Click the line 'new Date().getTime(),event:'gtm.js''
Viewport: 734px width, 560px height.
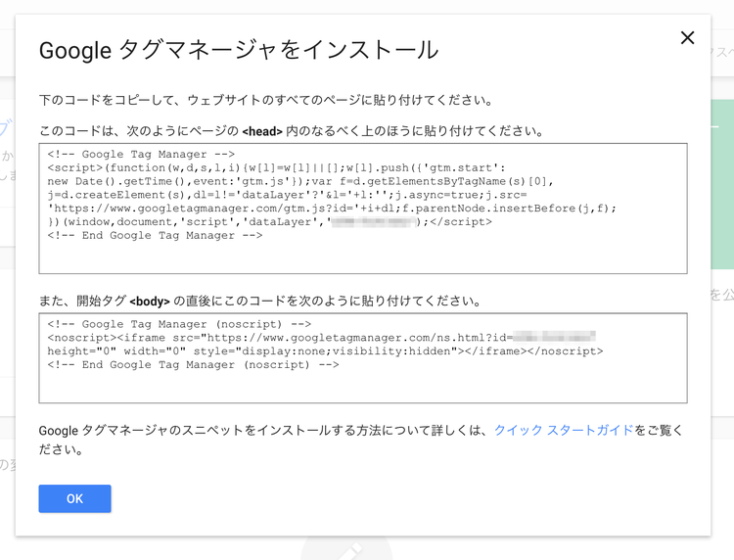[300, 182]
